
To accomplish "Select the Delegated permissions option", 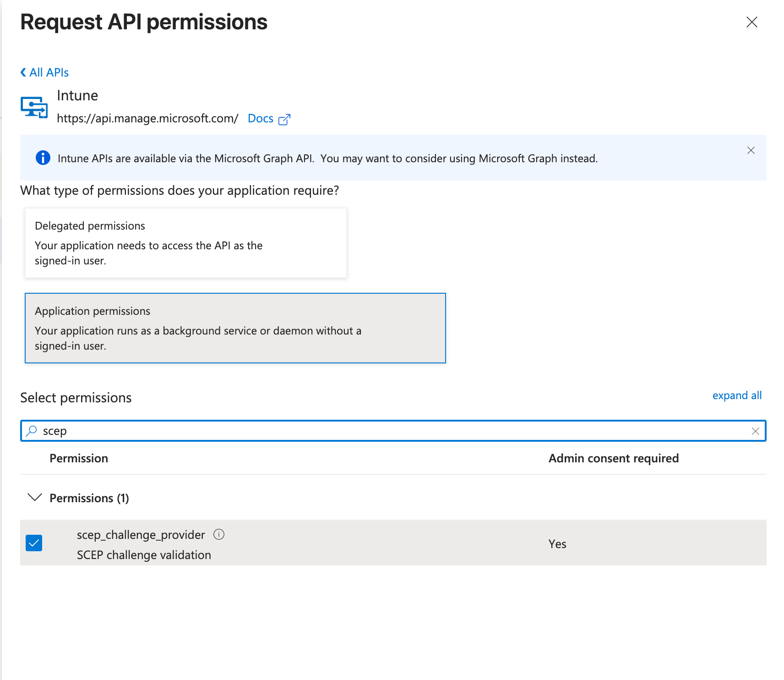I will tap(185, 243).
